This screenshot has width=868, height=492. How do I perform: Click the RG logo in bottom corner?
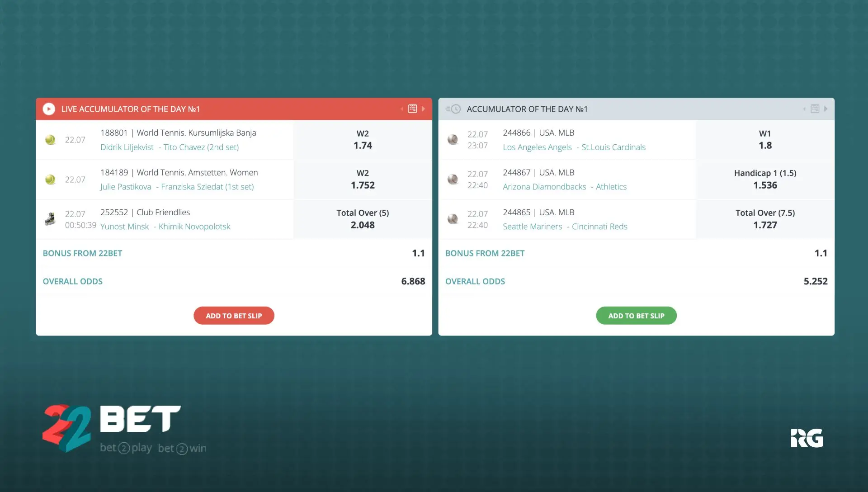pos(807,438)
